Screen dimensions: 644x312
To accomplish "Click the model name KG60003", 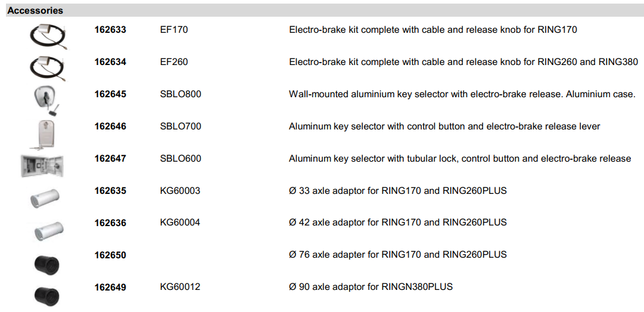I will click(180, 191).
